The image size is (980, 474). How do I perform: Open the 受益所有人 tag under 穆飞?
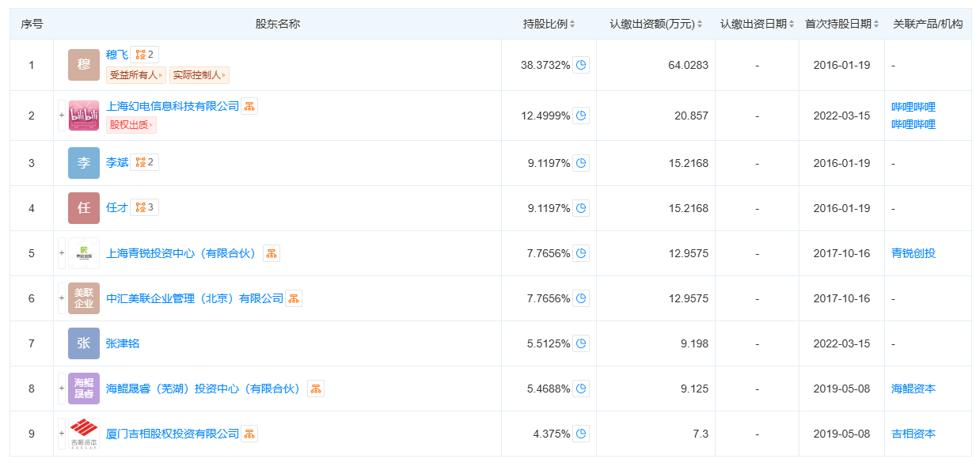135,75
